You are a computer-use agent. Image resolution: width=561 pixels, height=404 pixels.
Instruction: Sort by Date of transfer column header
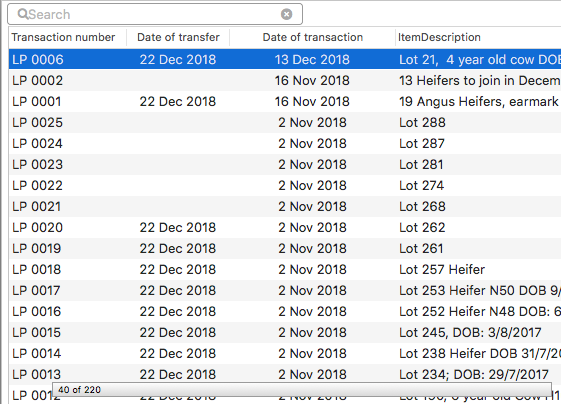[x=178, y=37]
